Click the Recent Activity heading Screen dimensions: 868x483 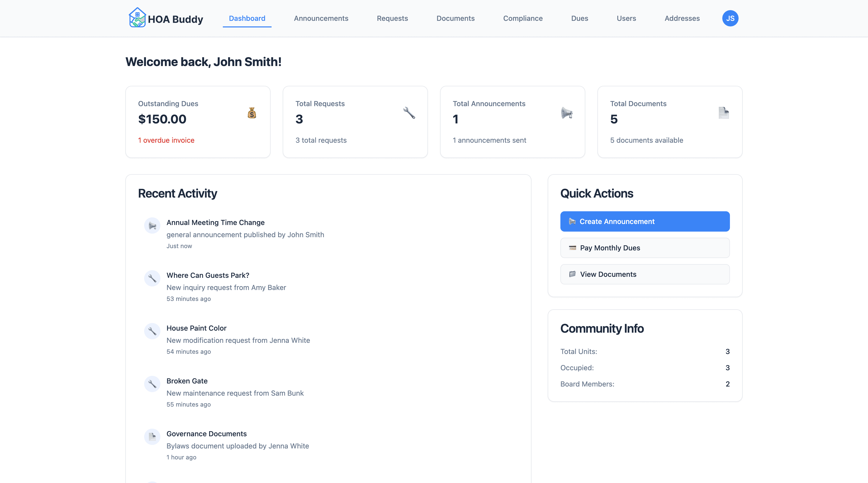178,194
